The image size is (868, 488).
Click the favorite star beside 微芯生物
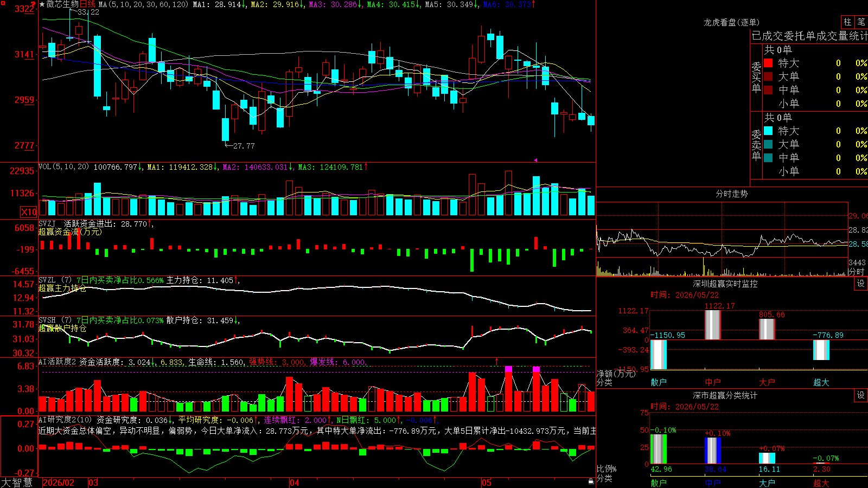42,4
